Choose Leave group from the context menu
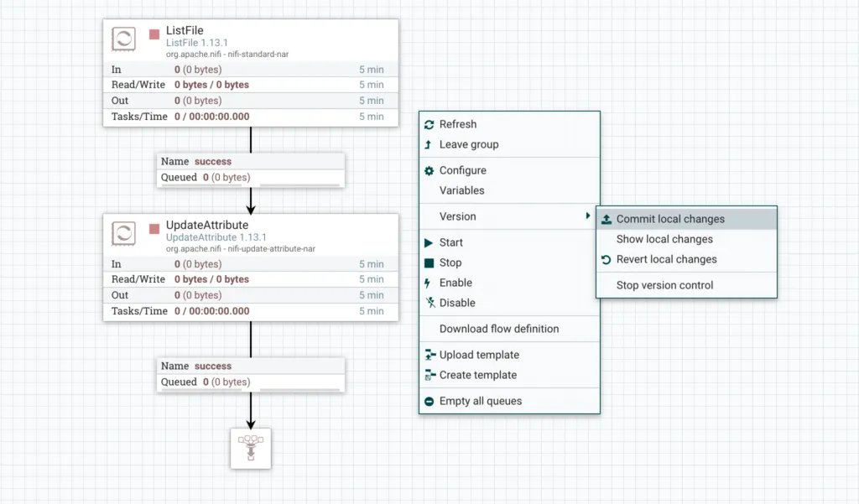Screen dimensions: 859x504 [468, 144]
